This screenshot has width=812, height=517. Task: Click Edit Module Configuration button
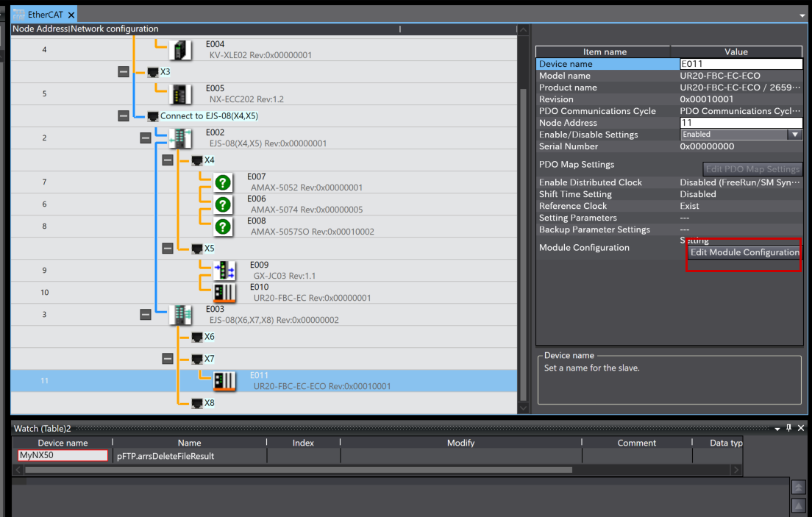point(744,253)
